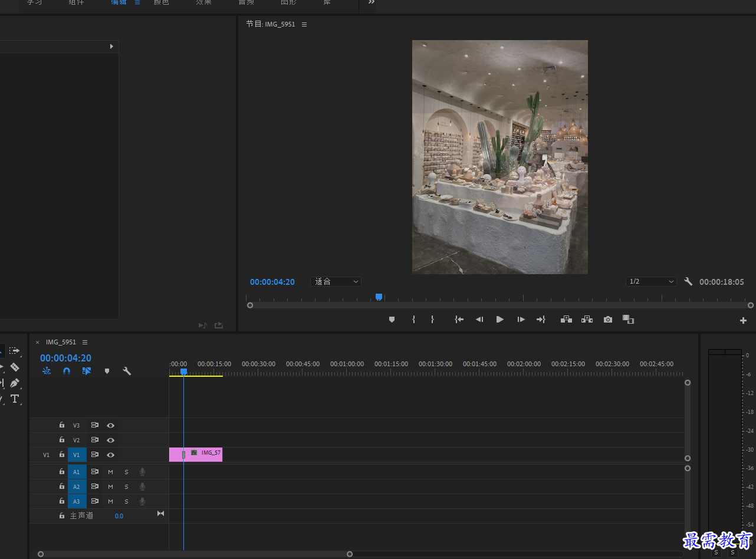Enable voice-over record on A1
Image resolution: width=756 pixels, height=559 pixels.
142,472
